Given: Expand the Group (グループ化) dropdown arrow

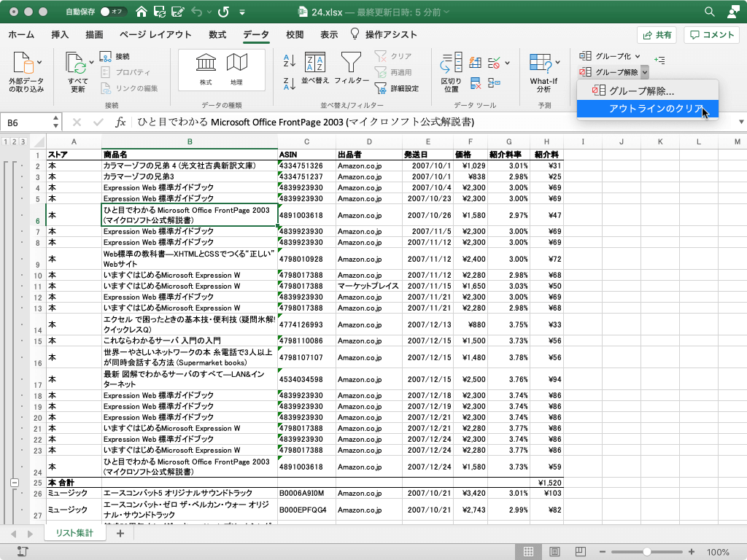Looking at the screenshot, I should point(638,56).
